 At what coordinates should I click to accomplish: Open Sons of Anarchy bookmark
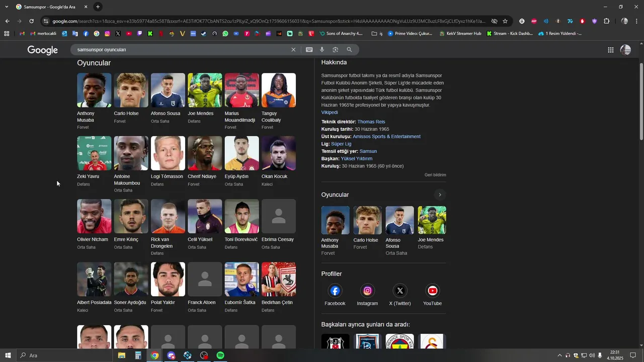click(x=341, y=34)
